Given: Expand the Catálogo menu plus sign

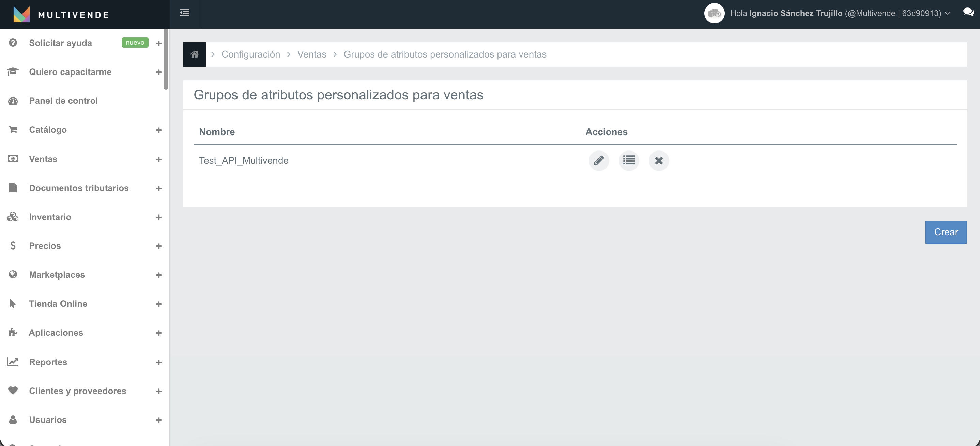Looking at the screenshot, I should tap(159, 130).
